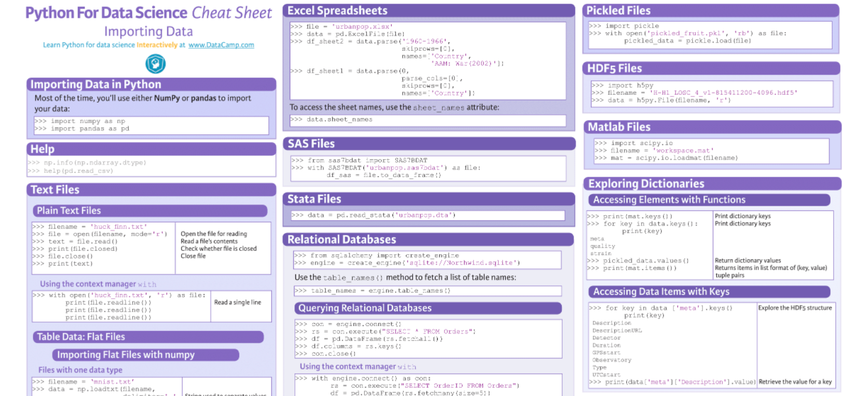This screenshot has width=868, height=396.
Task: Click the output word 'strain'
Action: coord(601,254)
